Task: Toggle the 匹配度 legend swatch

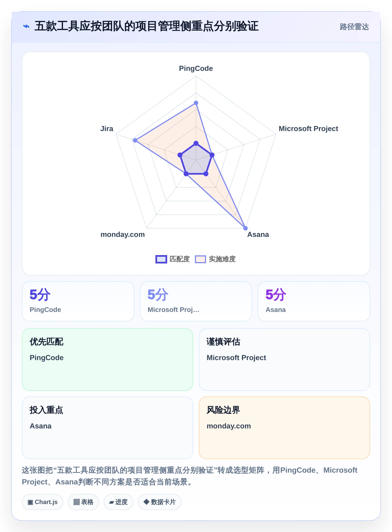Action: tap(161, 259)
